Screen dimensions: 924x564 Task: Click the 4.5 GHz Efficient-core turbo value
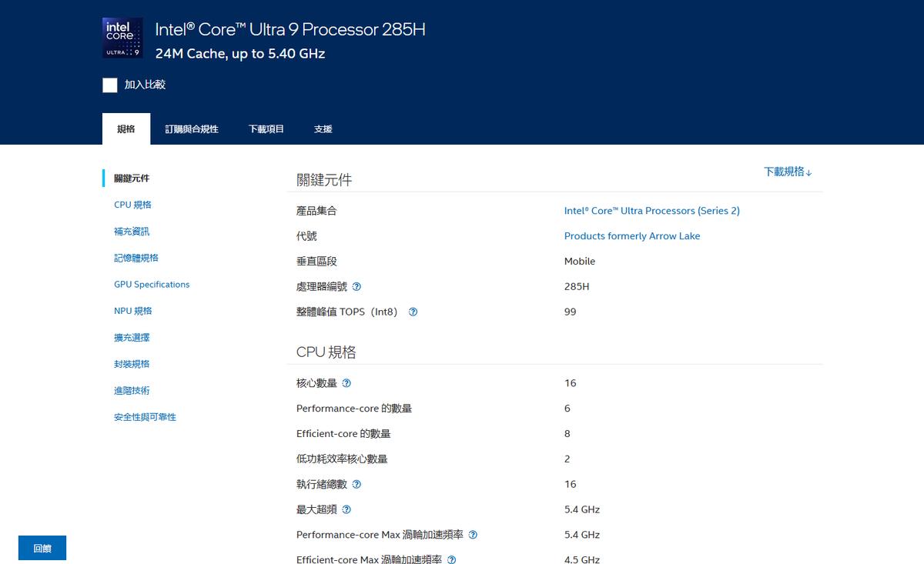582,559
